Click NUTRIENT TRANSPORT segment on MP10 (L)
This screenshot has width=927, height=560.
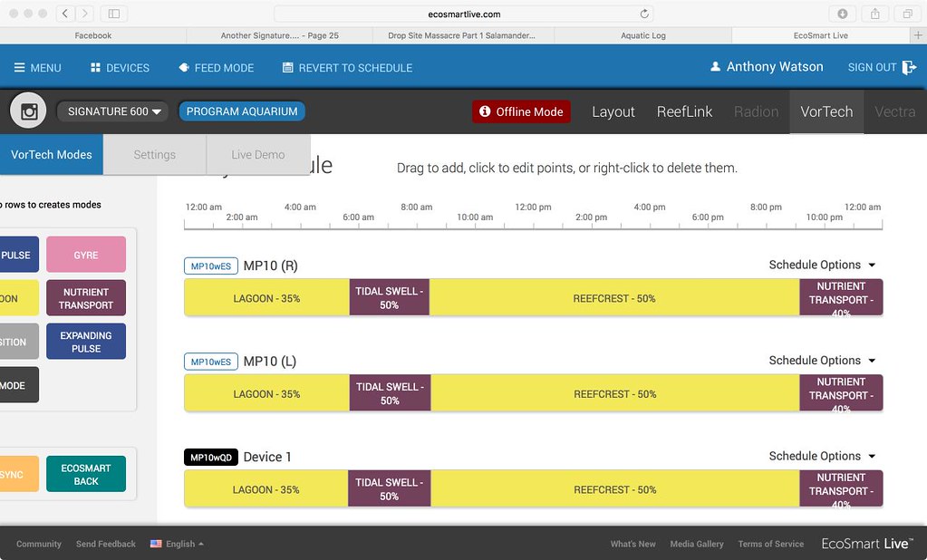coord(841,393)
